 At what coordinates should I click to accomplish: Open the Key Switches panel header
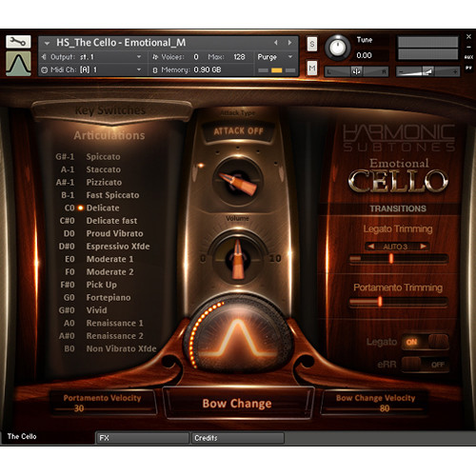click(110, 110)
